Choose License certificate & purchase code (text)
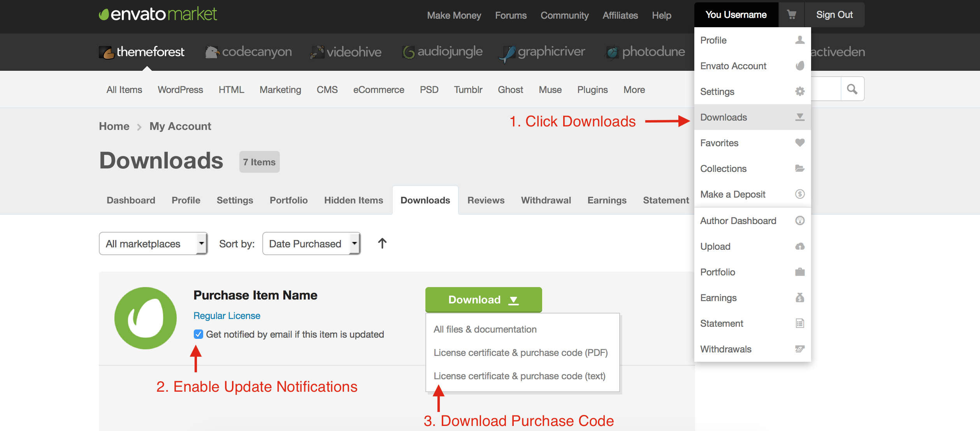980x431 pixels. click(x=520, y=376)
